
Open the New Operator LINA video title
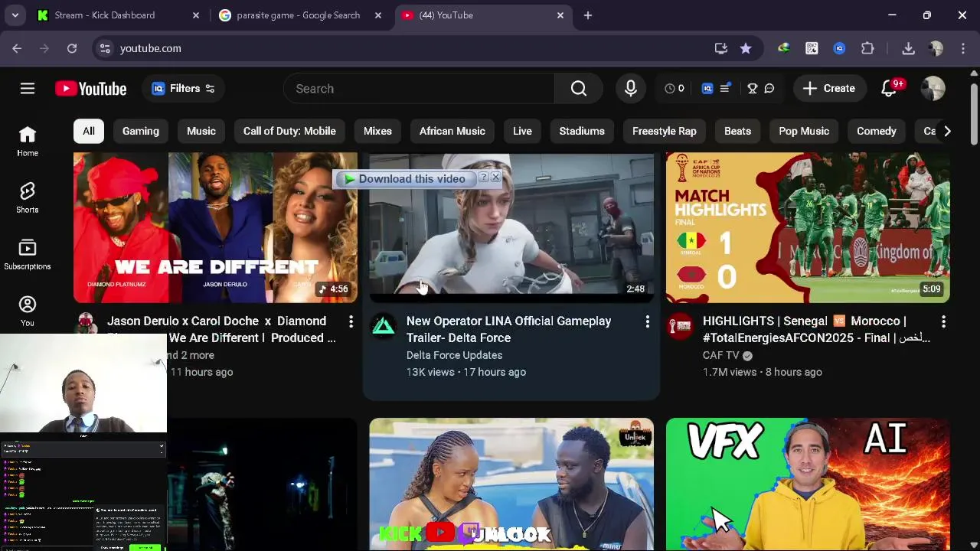coord(508,329)
